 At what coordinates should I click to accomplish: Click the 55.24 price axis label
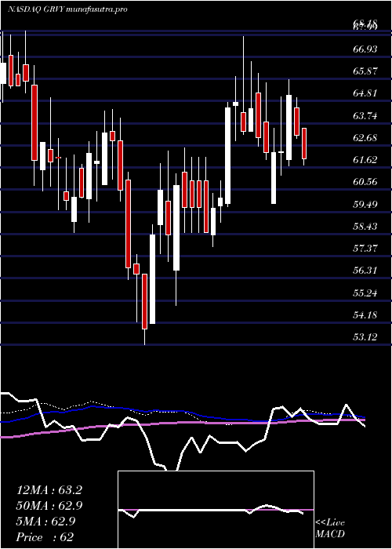(x=365, y=293)
